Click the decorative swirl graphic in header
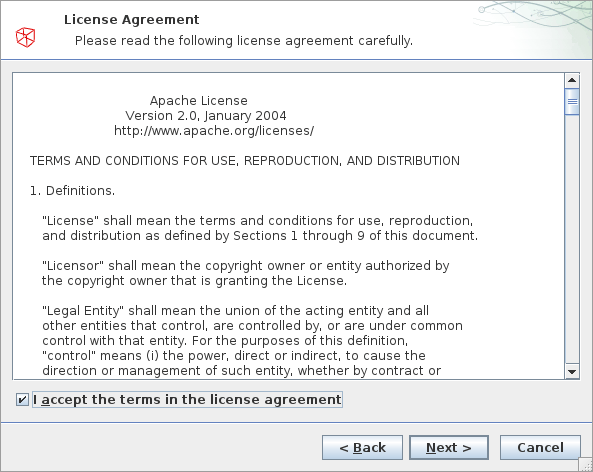The width and height of the screenshot is (593, 472). (x=532, y=26)
